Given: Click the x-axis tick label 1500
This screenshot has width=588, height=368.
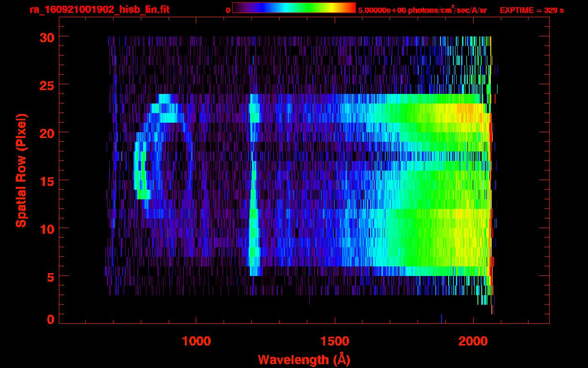Looking at the screenshot, I should (x=335, y=341).
